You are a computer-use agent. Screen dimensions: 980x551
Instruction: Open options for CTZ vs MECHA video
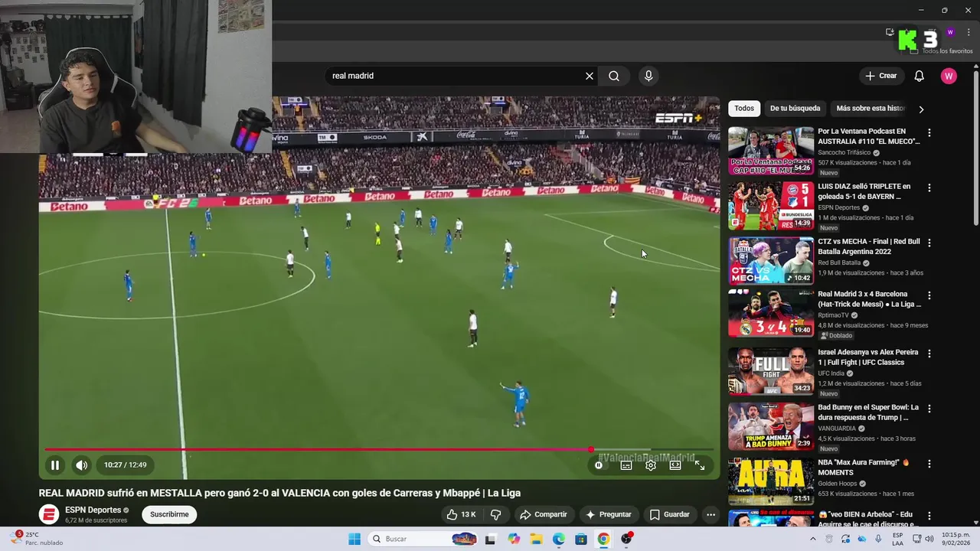[x=929, y=243]
